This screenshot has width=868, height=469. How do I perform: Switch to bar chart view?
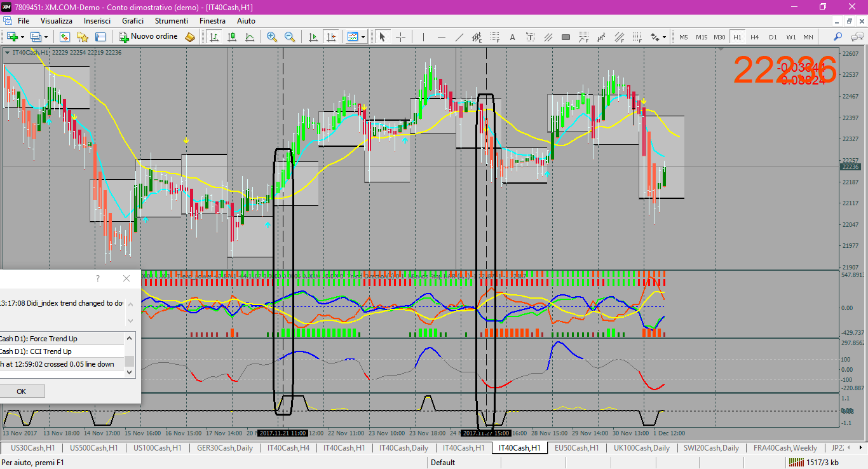pyautogui.click(x=214, y=37)
